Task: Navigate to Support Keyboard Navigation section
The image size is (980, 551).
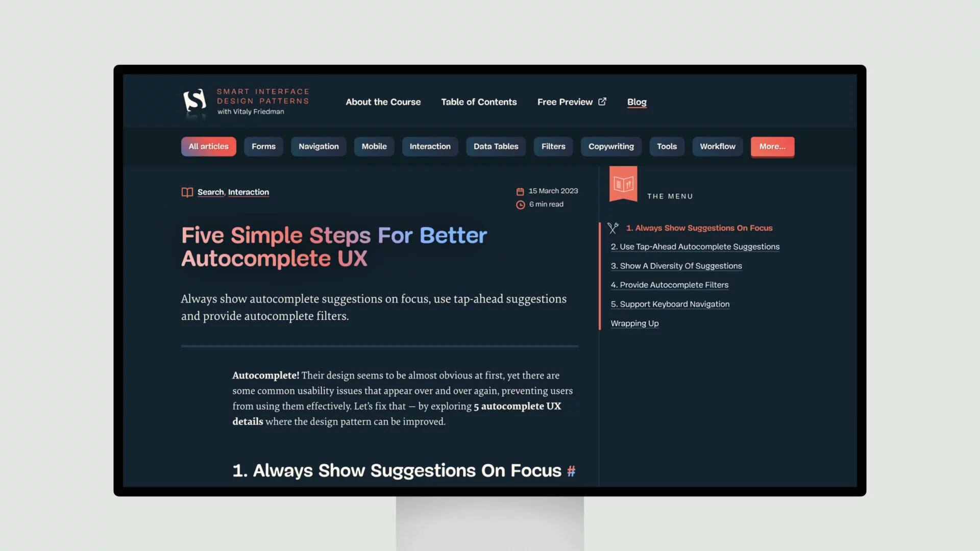Action: coord(669,304)
